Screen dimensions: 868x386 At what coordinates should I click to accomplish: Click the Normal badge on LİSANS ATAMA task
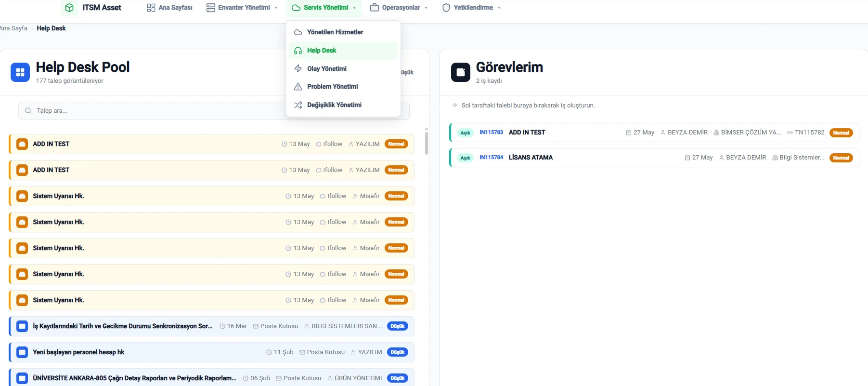pyautogui.click(x=841, y=158)
